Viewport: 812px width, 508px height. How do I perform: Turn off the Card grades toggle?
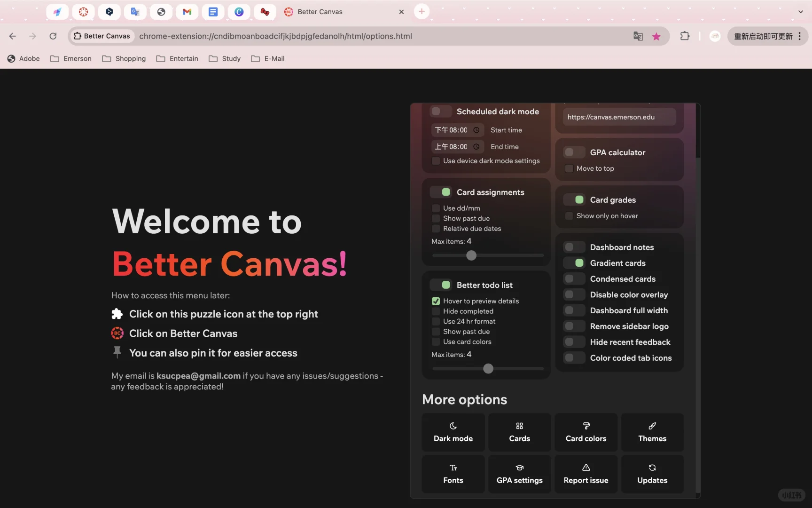coord(574,200)
